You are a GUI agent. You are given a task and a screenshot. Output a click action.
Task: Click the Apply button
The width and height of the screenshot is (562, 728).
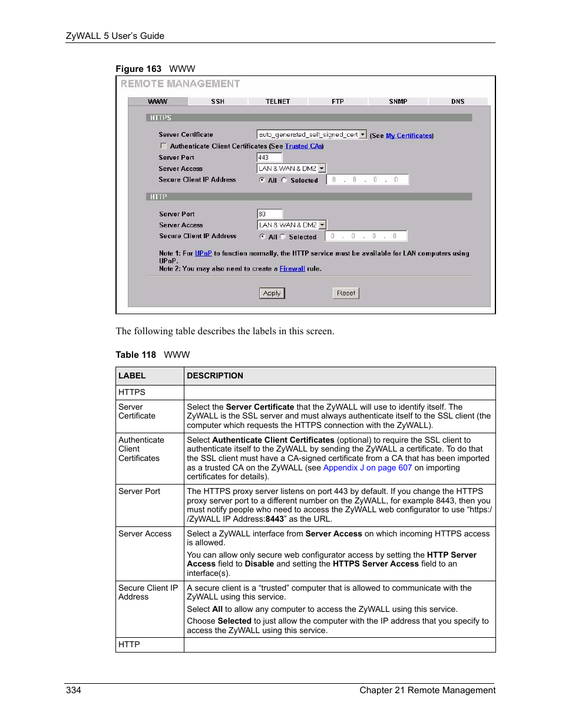272,293
